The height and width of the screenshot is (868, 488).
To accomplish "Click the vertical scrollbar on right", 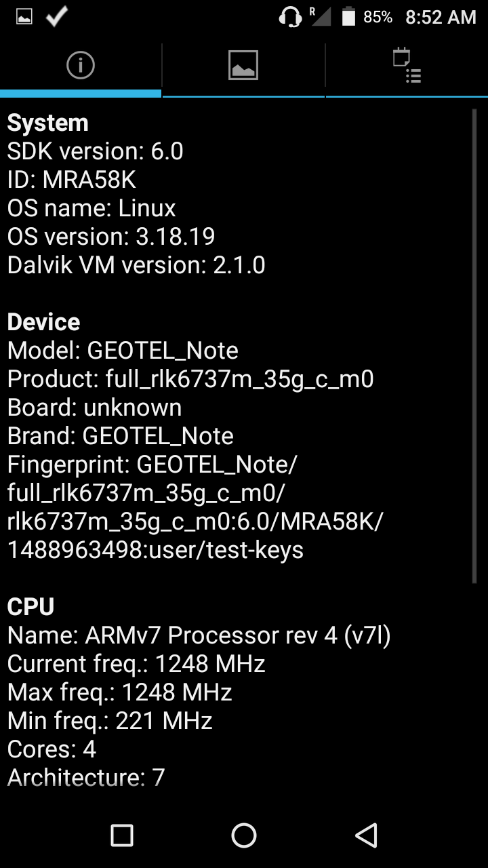I will [474, 346].
